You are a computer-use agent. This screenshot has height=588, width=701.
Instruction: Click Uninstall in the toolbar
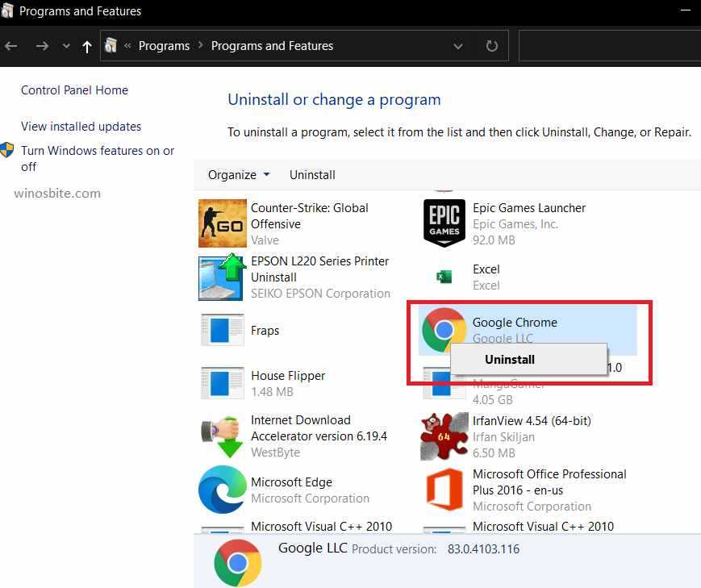[x=312, y=175]
